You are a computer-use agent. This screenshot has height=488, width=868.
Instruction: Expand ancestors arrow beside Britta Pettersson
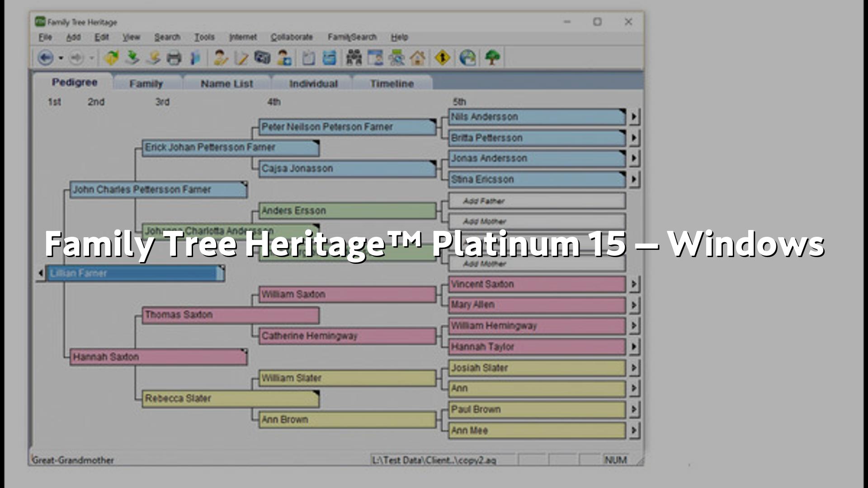(634, 137)
